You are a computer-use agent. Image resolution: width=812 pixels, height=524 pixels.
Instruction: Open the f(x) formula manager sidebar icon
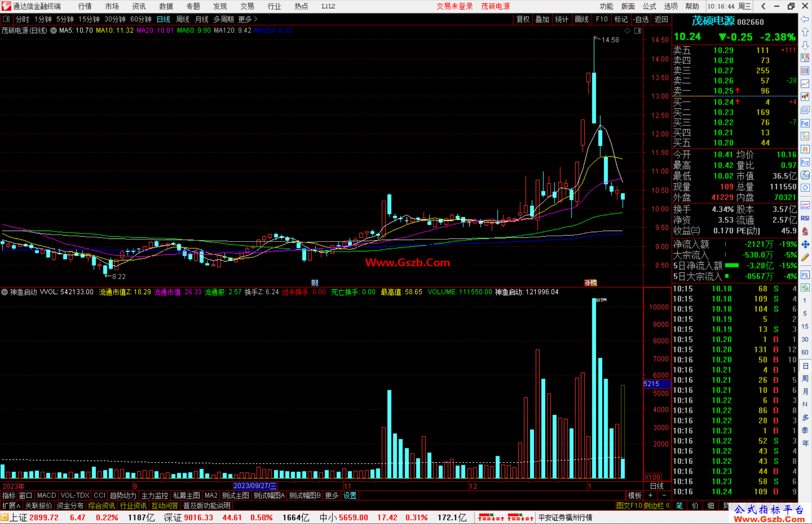805,175
